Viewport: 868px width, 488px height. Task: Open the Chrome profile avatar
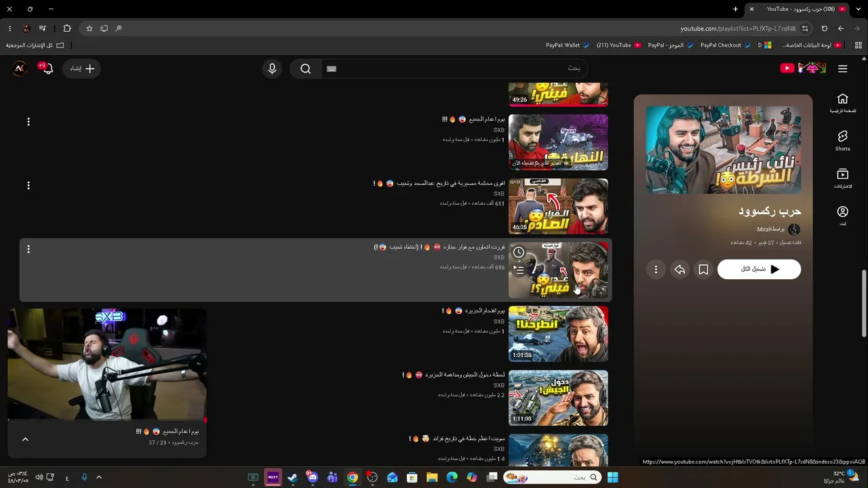pos(26,28)
